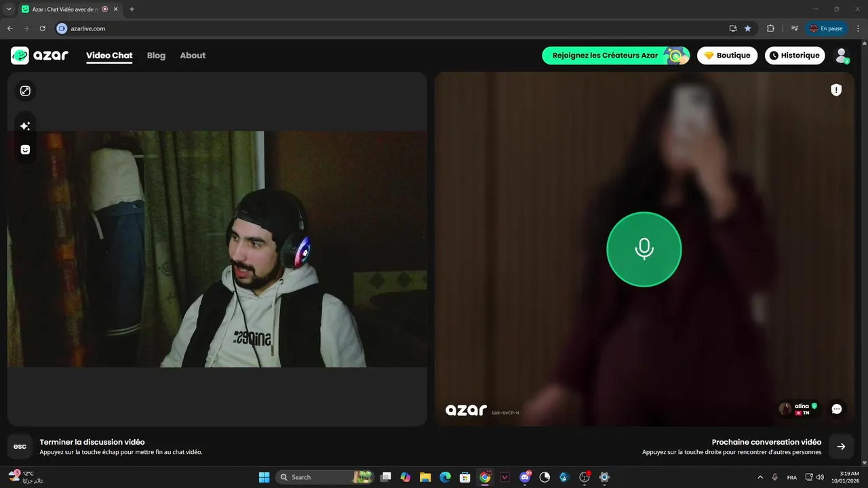This screenshot has height=488, width=868.
Task: Open File Explorer from taskbar
Action: point(425,477)
